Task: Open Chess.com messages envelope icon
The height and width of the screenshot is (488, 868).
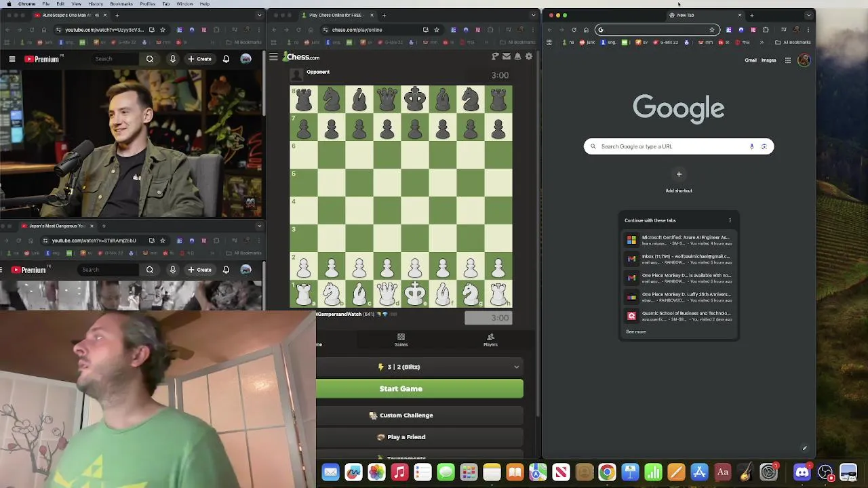Action: click(507, 57)
